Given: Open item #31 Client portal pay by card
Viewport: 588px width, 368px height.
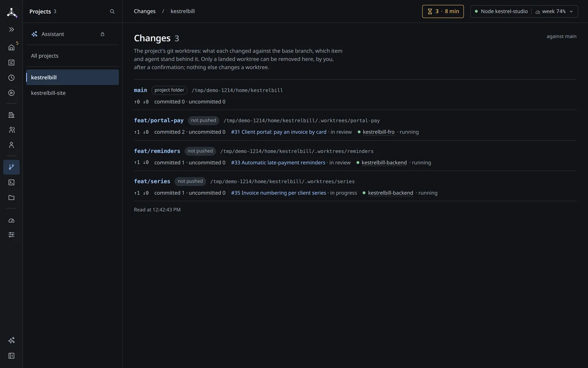Looking at the screenshot, I should click(x=279, y=132).
